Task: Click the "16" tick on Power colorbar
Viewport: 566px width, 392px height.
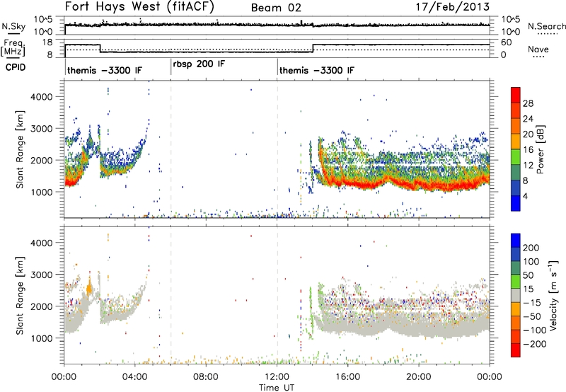Action: click(527, 150)
